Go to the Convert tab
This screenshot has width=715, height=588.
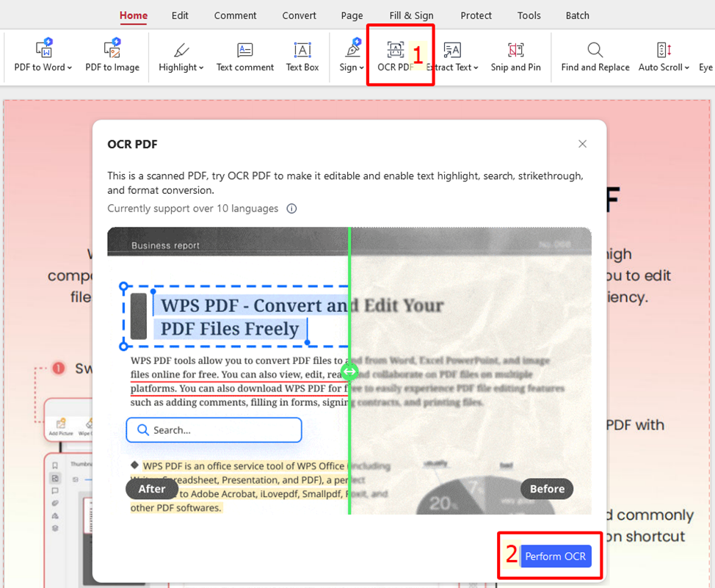(x=299, y=15)
